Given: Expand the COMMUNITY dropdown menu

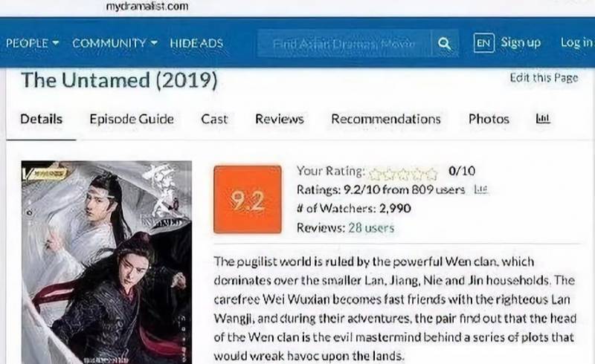Looking at the screenshot, I should pyautogui.click(x=115, y=43).
